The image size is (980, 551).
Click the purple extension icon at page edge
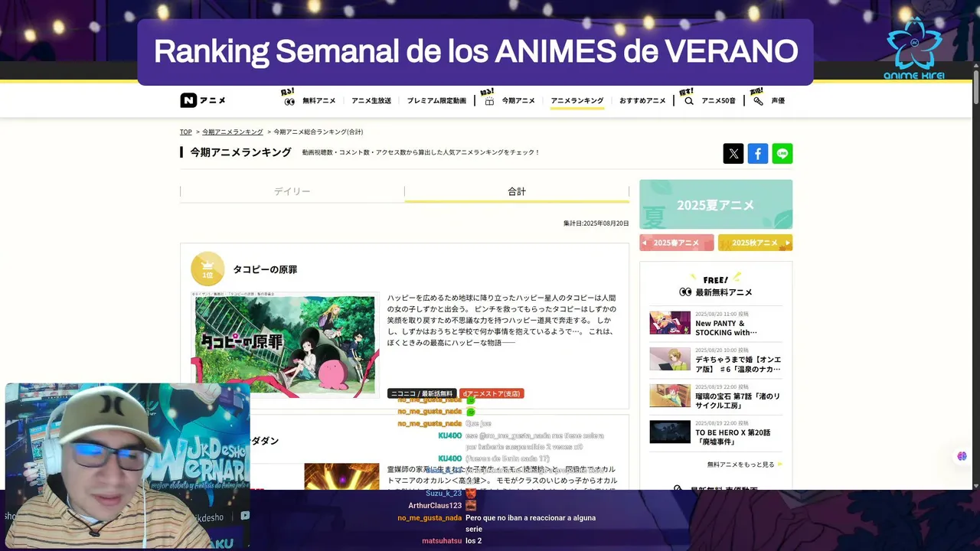tap(962, 456)
